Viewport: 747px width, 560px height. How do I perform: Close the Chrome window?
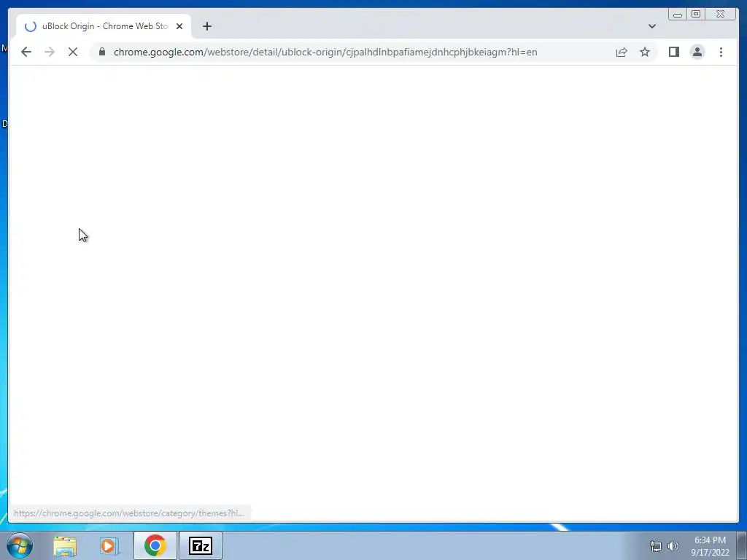(720, 15)
